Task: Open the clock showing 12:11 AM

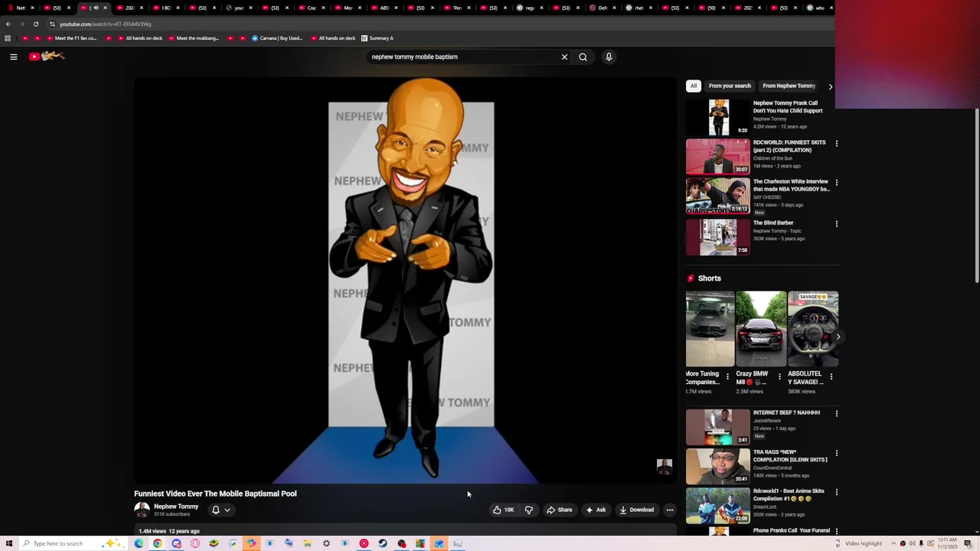Action: 949,543
